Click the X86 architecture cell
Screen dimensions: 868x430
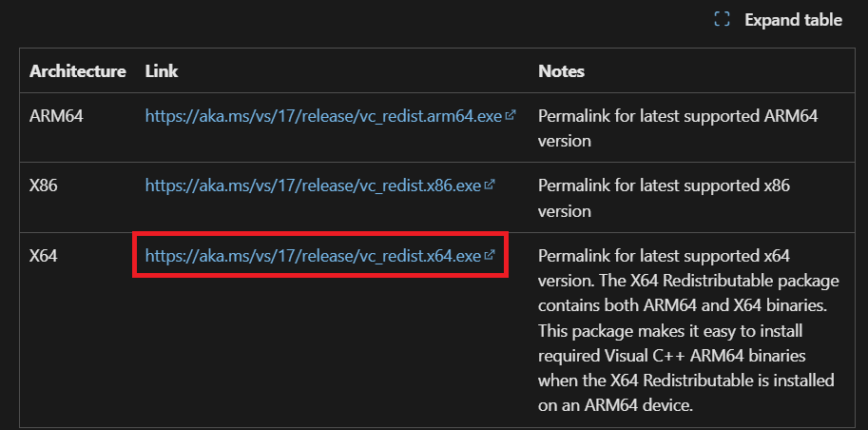[x=43, y=186]
